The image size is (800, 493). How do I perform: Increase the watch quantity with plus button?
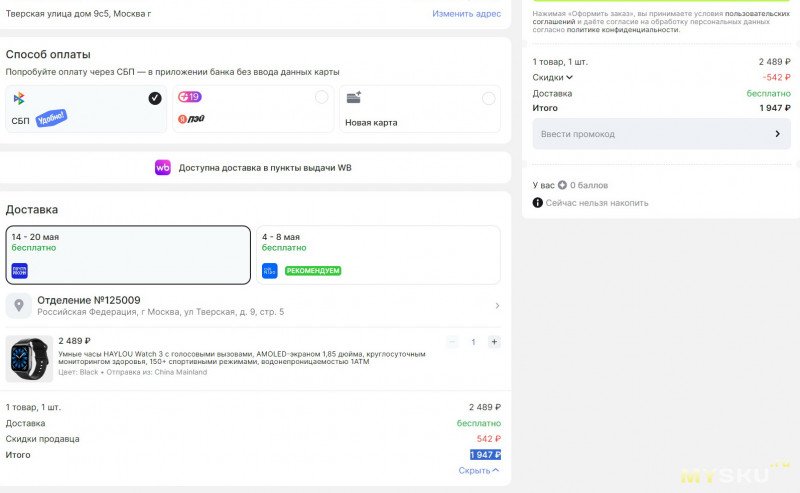(x=494, y=342)
